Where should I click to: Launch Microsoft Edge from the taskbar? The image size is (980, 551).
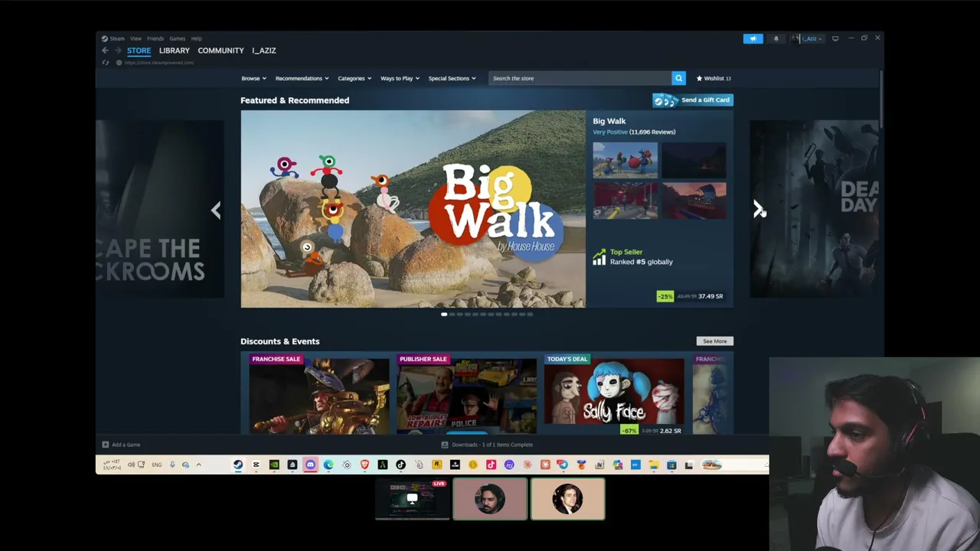click(328, 465)
